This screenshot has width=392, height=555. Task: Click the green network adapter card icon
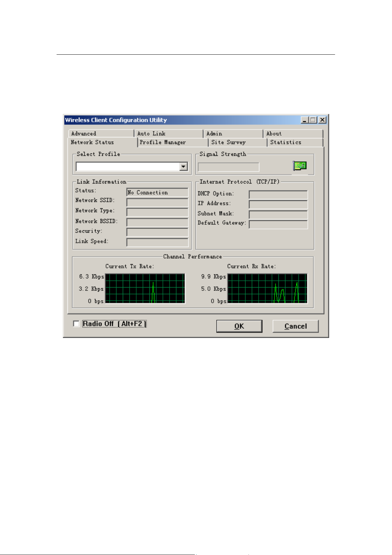(300, 166)
